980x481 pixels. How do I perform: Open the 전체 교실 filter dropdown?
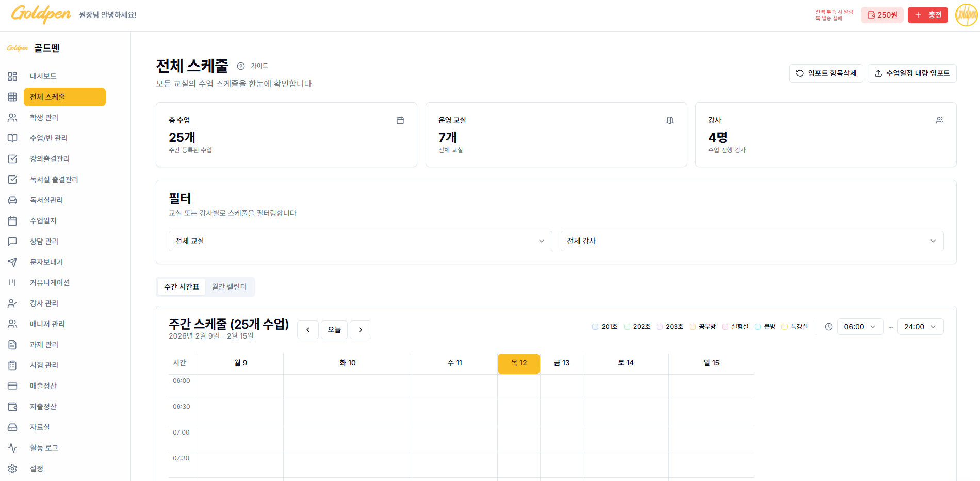360,241
